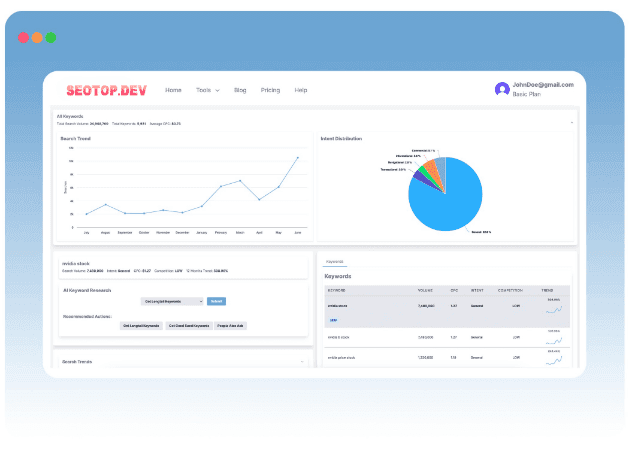
Task: Expand the Search Trends section chevron
Action: 302,362
